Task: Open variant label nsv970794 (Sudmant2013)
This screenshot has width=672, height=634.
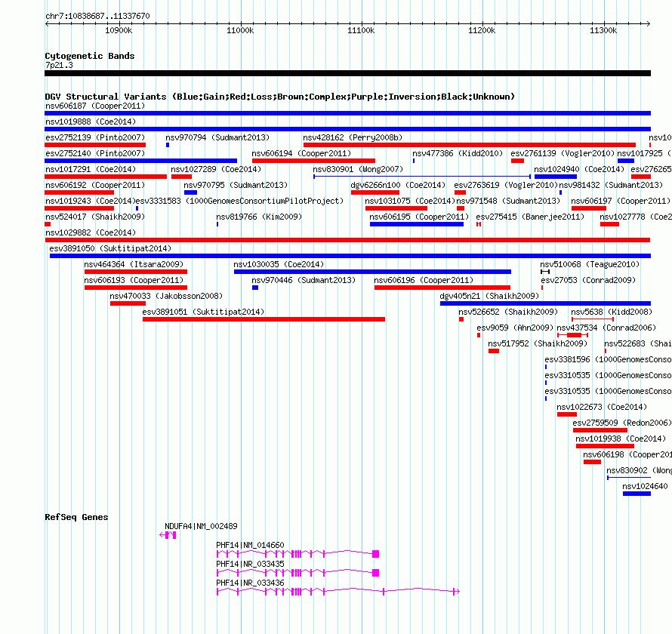Action: tap(217, 137)
